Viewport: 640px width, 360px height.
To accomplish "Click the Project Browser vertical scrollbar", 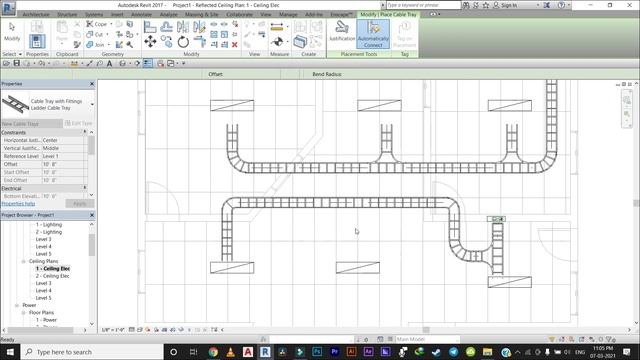I will 92,245.
